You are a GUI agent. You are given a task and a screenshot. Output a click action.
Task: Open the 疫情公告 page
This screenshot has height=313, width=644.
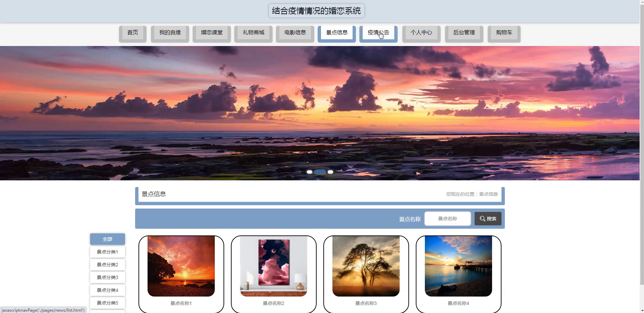(x=378, y=34)
